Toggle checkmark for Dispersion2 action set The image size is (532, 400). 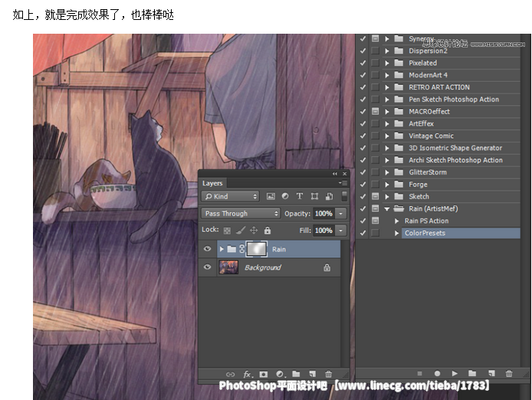tap(363, 51)
